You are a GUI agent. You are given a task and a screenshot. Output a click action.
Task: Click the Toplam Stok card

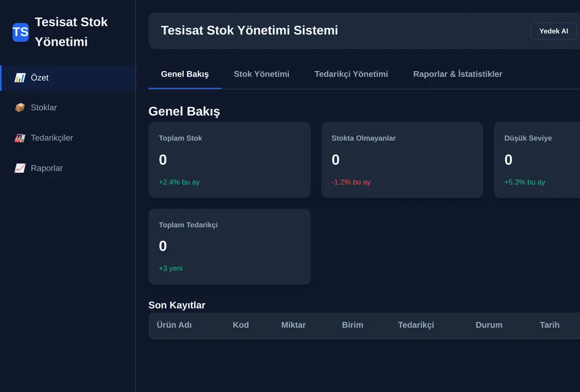point(230,160)
